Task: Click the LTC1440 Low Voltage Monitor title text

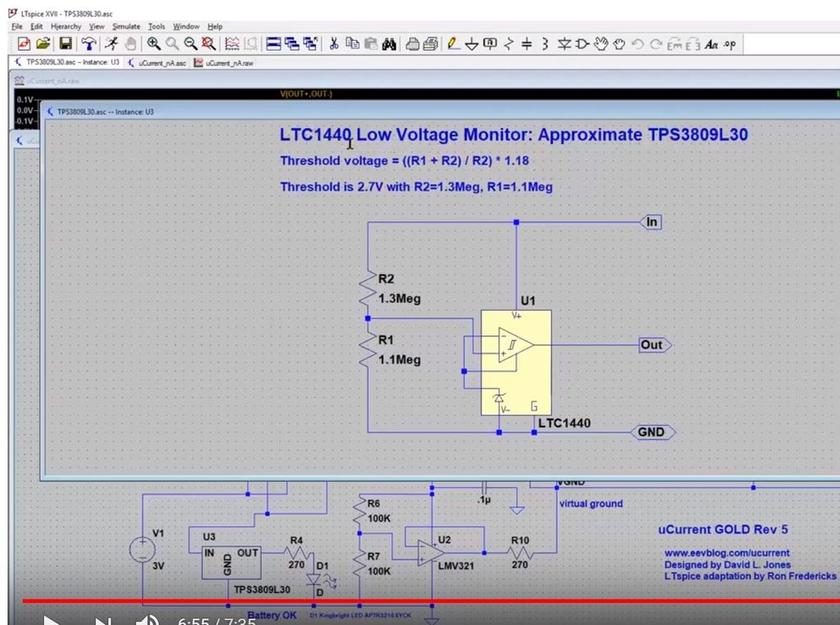Action: 514,135
